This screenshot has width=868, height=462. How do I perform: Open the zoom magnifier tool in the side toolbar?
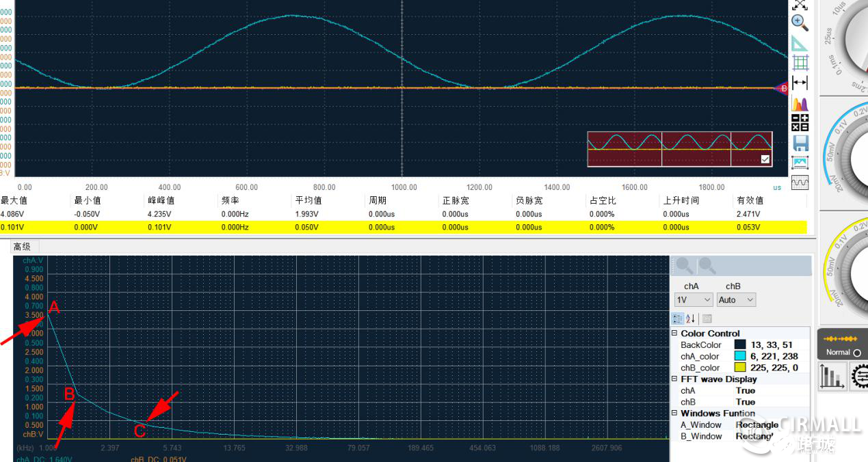click(800, 22)
